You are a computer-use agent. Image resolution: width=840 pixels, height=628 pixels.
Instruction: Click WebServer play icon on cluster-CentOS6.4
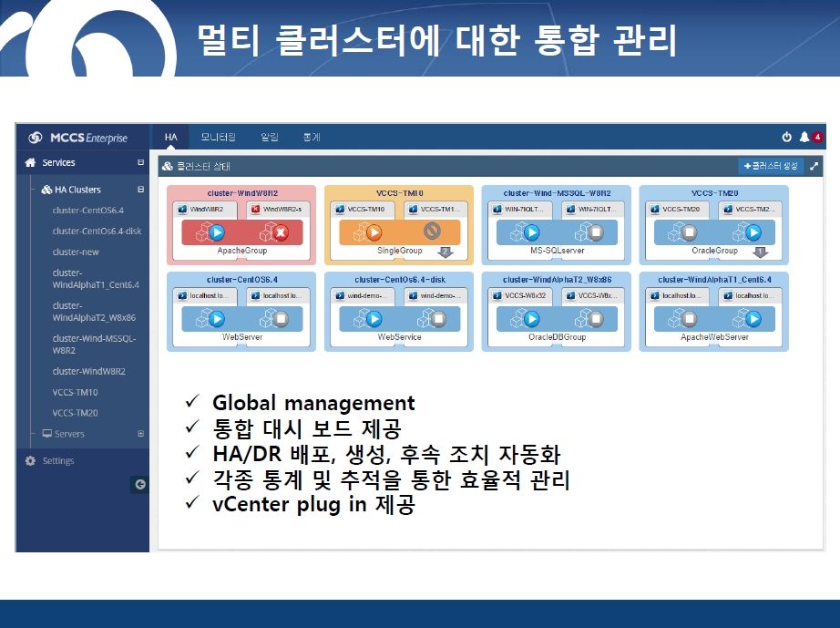point(217,319)
